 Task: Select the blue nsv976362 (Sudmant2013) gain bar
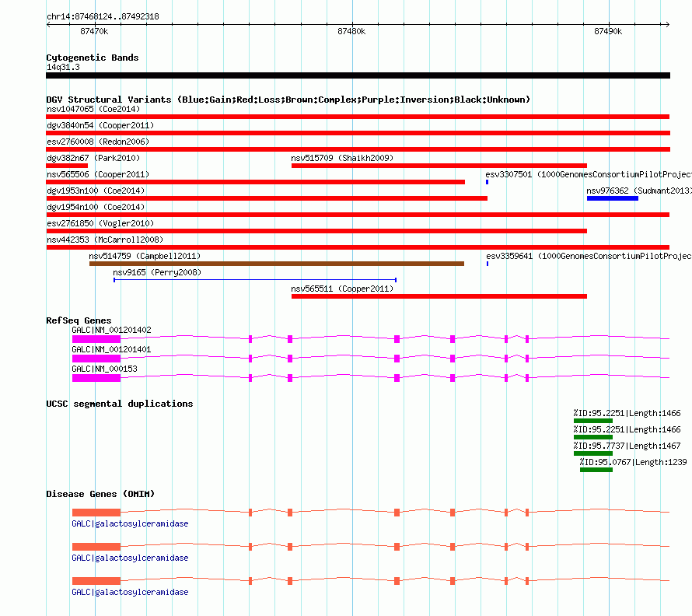613,198
